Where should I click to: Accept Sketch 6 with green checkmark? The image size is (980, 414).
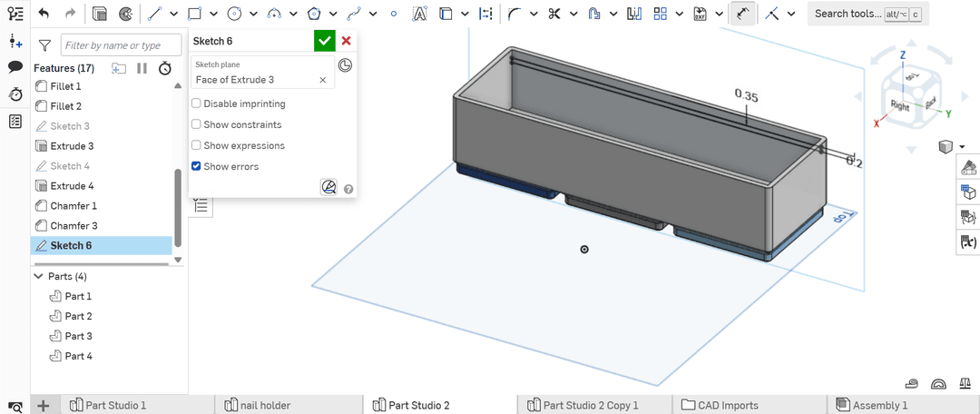pos(324,41)
